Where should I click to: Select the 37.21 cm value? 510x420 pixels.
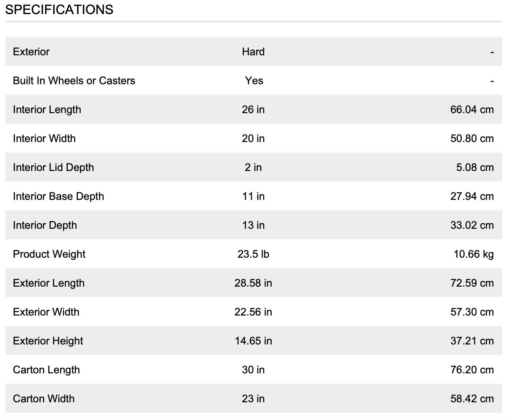pyautogui.click(x=472, y=341)
